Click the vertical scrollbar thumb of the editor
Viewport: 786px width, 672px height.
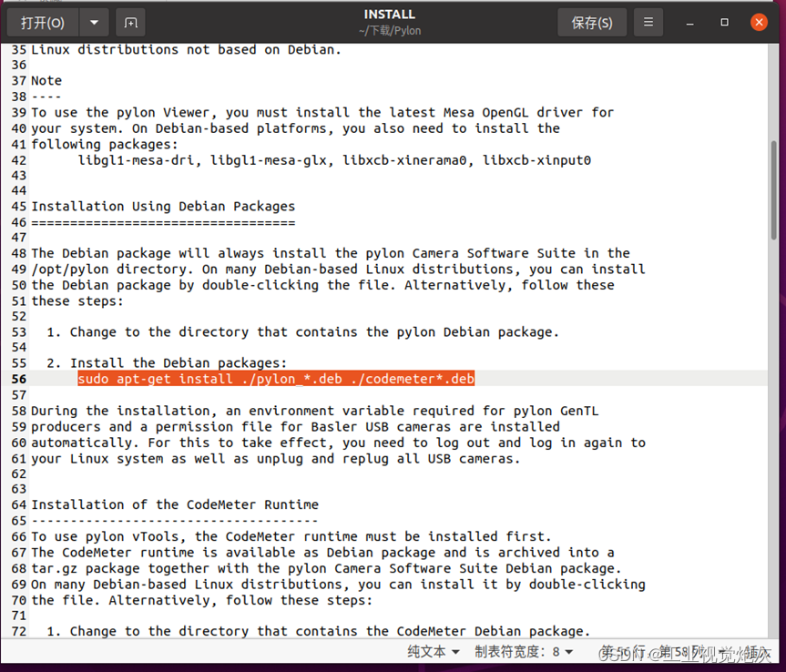[x=774, y=190]
